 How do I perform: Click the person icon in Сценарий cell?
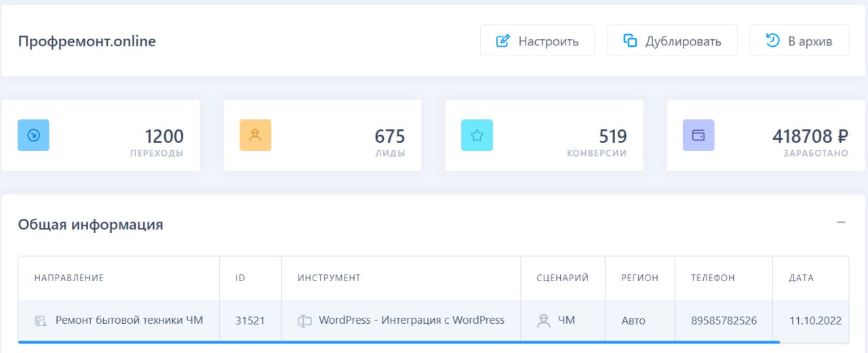(x=543, y=321)
